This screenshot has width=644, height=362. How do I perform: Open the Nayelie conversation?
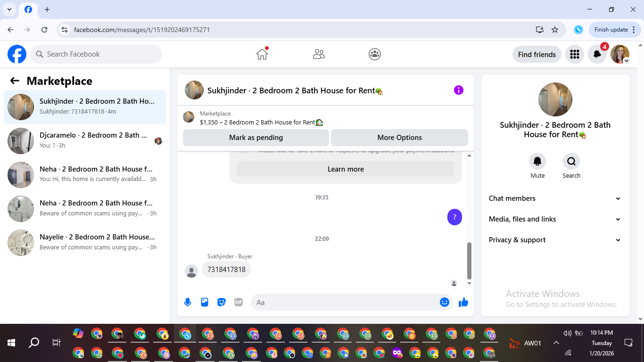coord(85,243)
